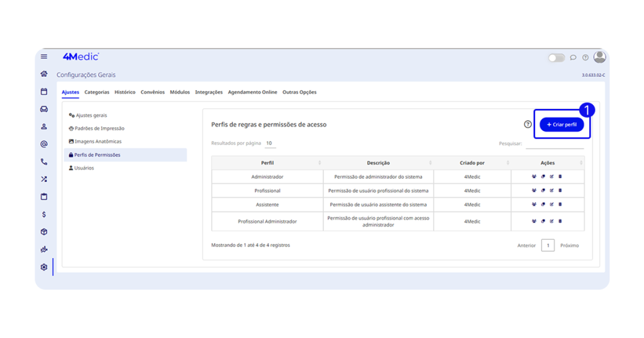Image resolution: width=644 pixels, height=338 pixels.
Task: Duplicate the Assistente profile with copy icon
Action: pos(543,205)
